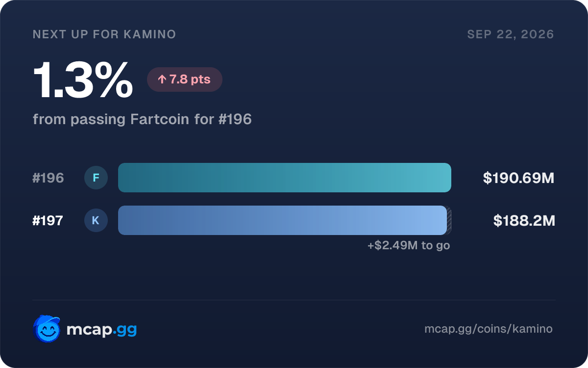Viewport: 588px width, 368px height.
Task: Click the SEP 22, 2026 date
Action: tap(511, 34)
